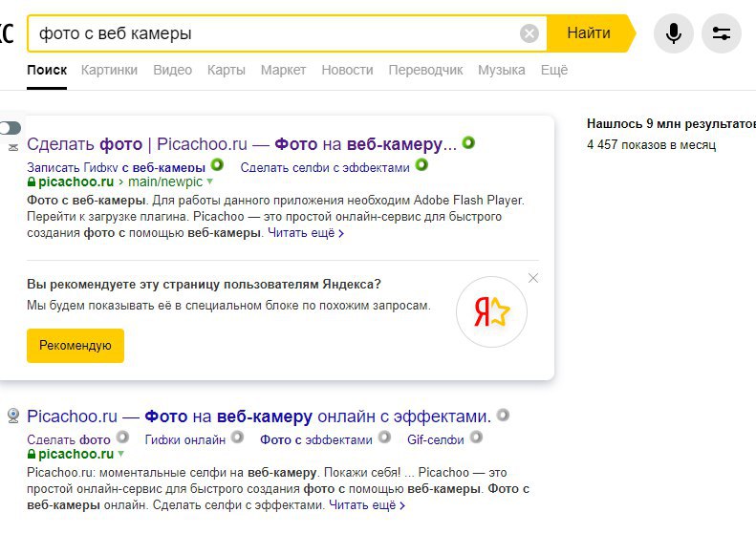Click the Yandex star recommendation icon

click(x=491, y=311)
